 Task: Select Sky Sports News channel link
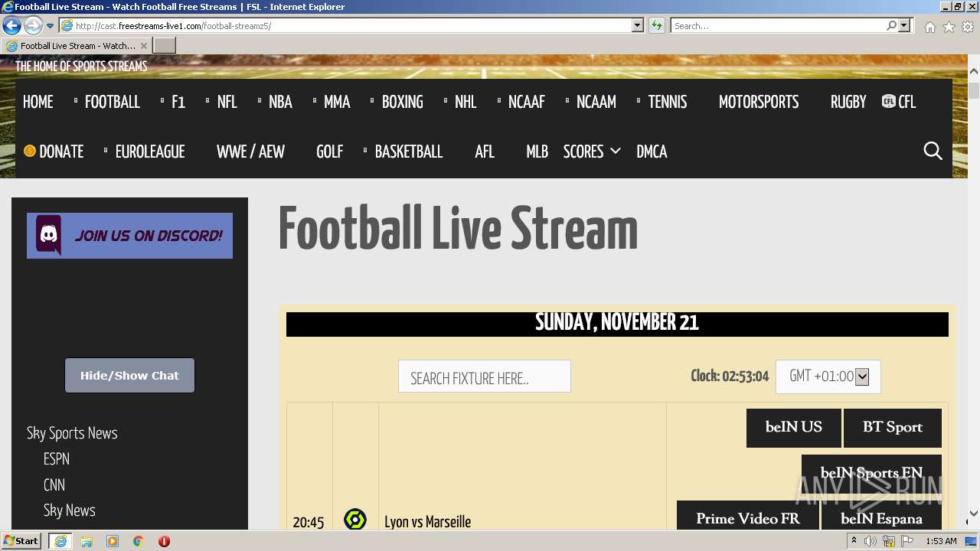point(72,433)
